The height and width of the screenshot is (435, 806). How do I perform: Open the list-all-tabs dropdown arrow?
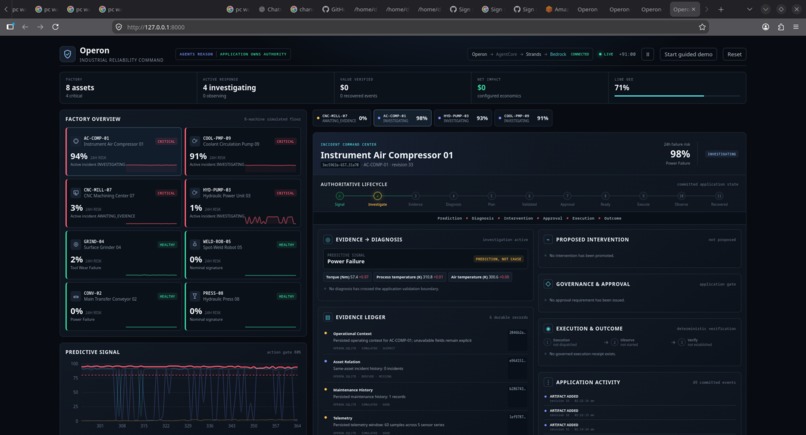(749, 9)
